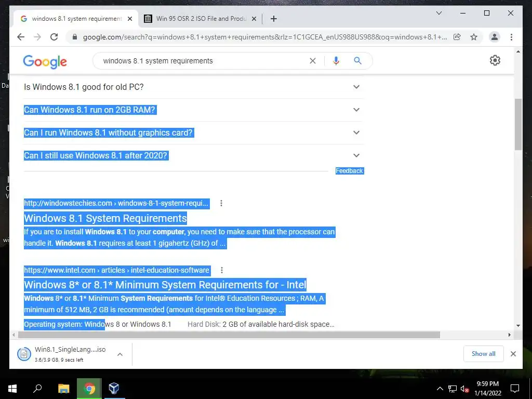Close the 'windows 8.1 system requirements' tab
The image size is (532, 399).
pos(129,19)
